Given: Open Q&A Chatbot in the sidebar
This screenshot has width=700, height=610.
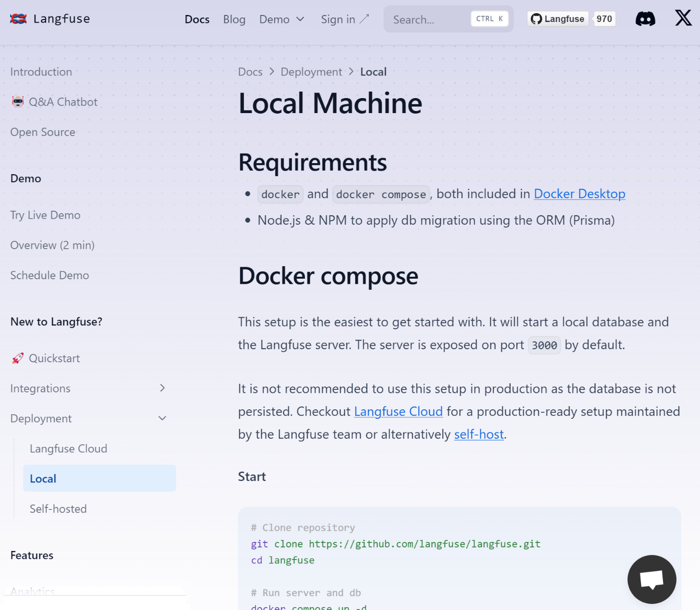Looking at the screenshot, I should coord(63,102).
